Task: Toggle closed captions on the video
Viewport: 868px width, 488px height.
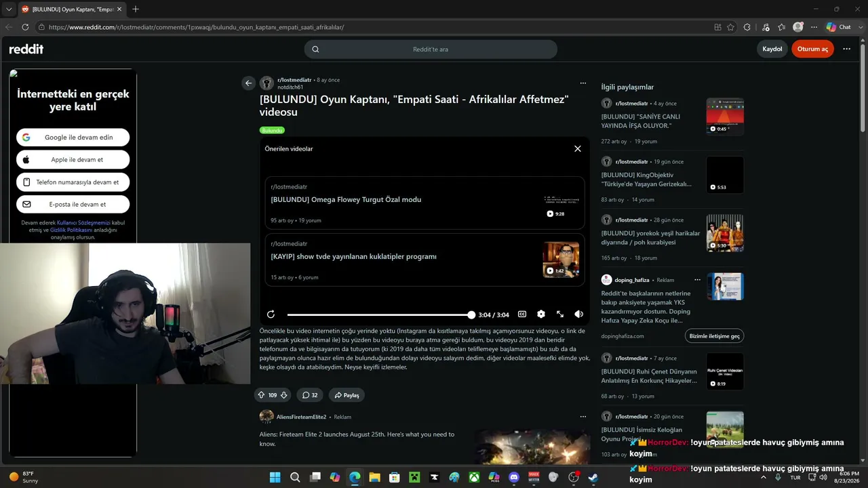Action: tap(522, 314)
